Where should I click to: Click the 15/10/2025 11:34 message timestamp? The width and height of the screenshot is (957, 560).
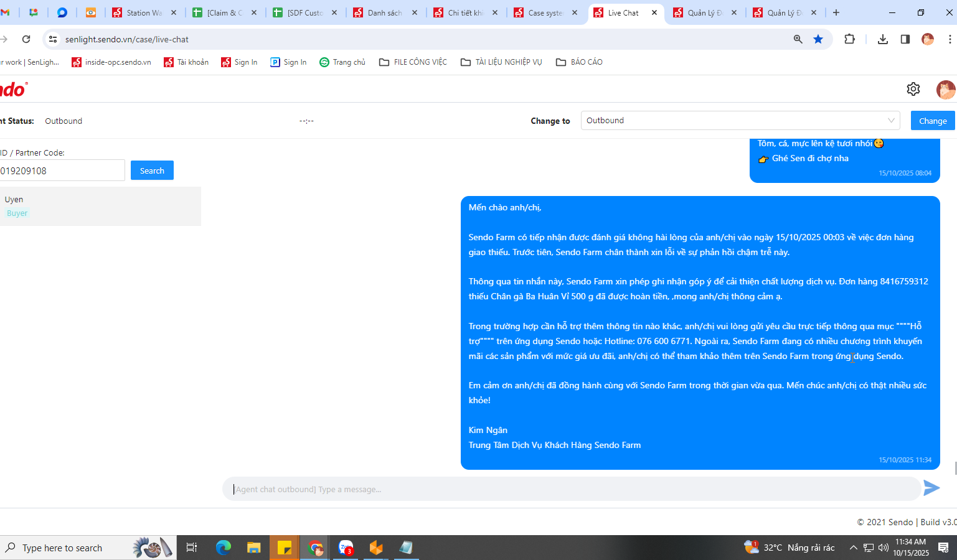point(905,460)
